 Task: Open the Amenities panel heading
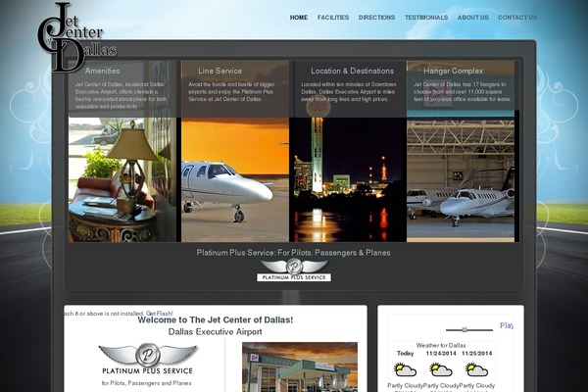(x=102, y=71)
